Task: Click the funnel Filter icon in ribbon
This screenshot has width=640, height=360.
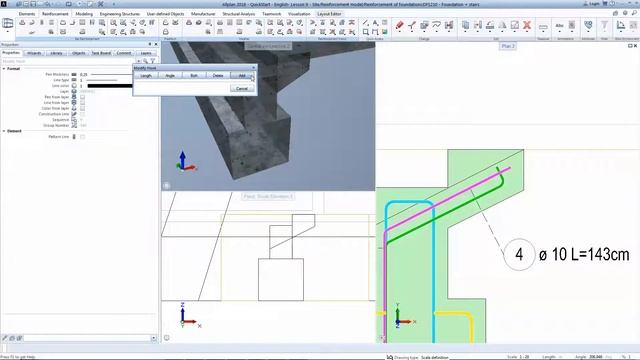Action: (604, 25)
